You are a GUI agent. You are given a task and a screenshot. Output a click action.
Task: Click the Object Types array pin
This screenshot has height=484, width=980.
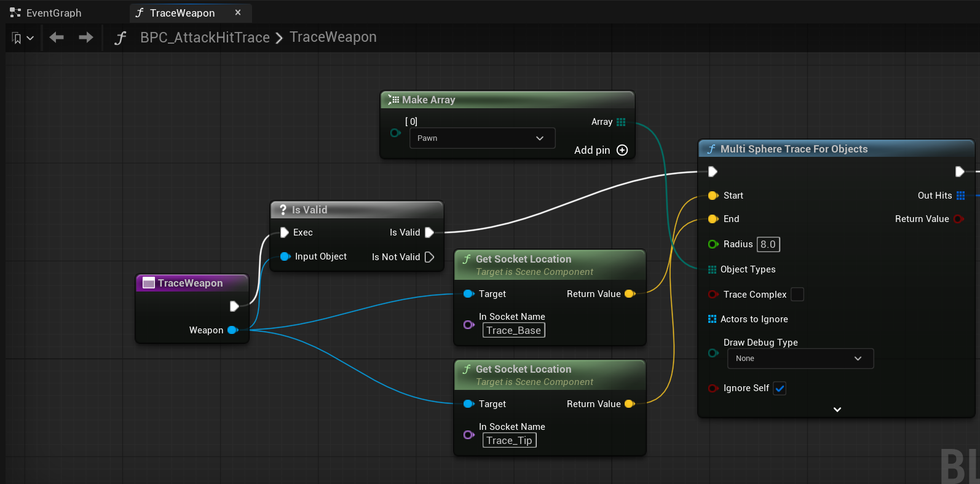coord(712,269)
